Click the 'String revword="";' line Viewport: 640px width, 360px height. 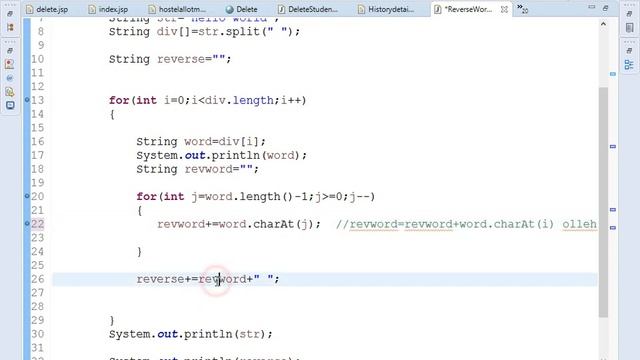[x=198, y=169]
